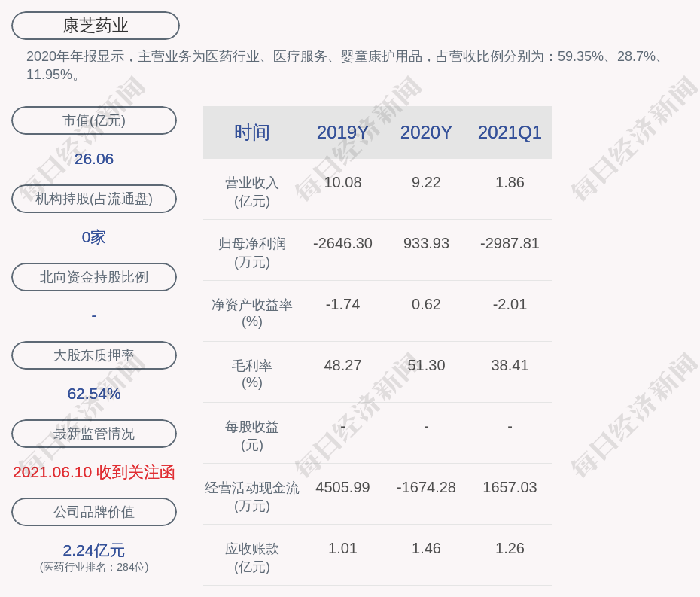This screenshot has height=597, width=700.
Task: Select gross margin value 48.27
Action: (x=343, y=365)
